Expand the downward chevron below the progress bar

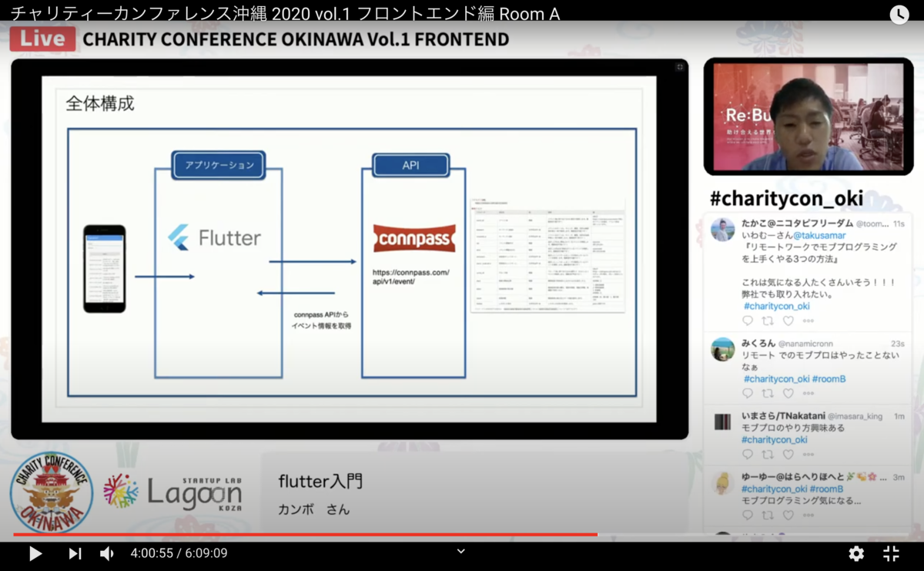pyautogui.click(x=461, y=551)
